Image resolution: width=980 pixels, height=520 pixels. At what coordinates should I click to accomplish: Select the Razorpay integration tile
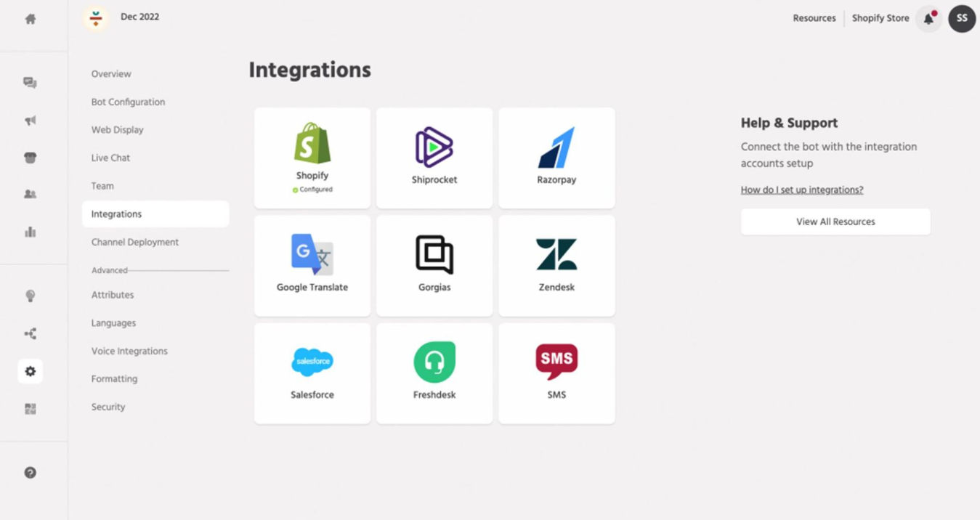(x=556, y=158)
